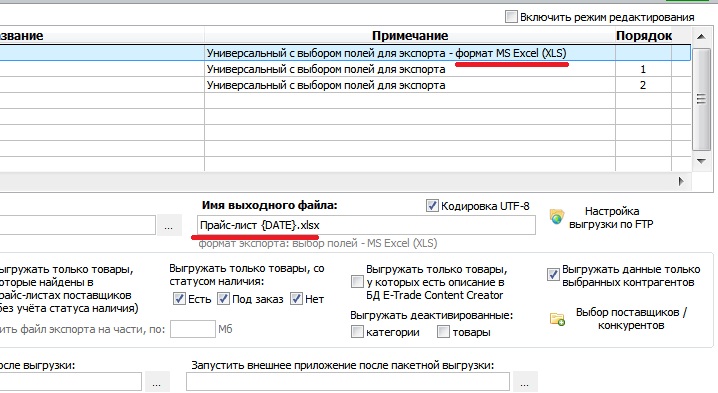Viewport: 718px width, 393px height.
Task: Sort by 'Примечание' column header
Action: tap(410, 36)
